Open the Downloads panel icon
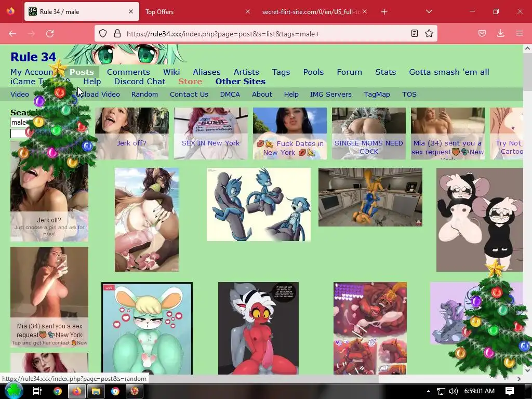 501,33
